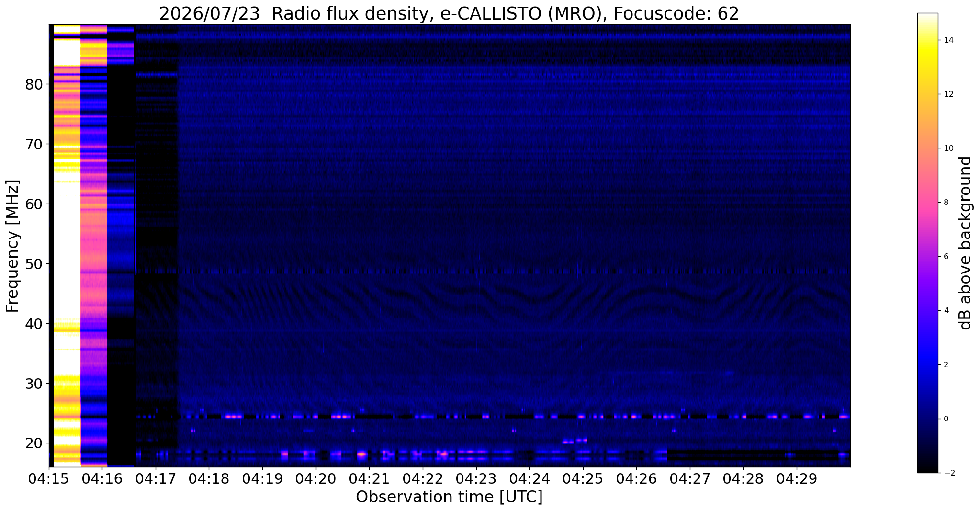
Task: Click the colorbar tick label 12
Action: [948, 94]
